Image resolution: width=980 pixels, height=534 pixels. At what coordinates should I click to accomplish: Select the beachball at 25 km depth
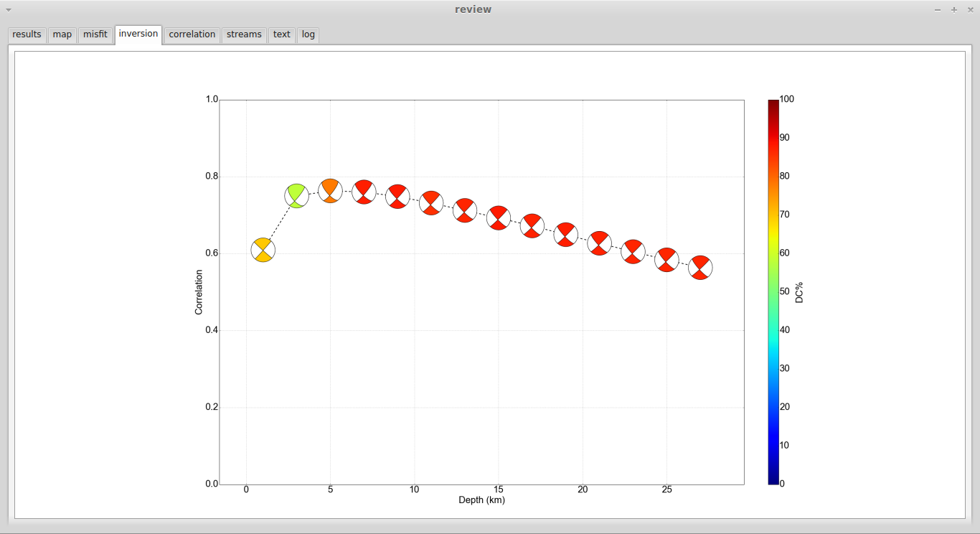(x=667, y=260)
